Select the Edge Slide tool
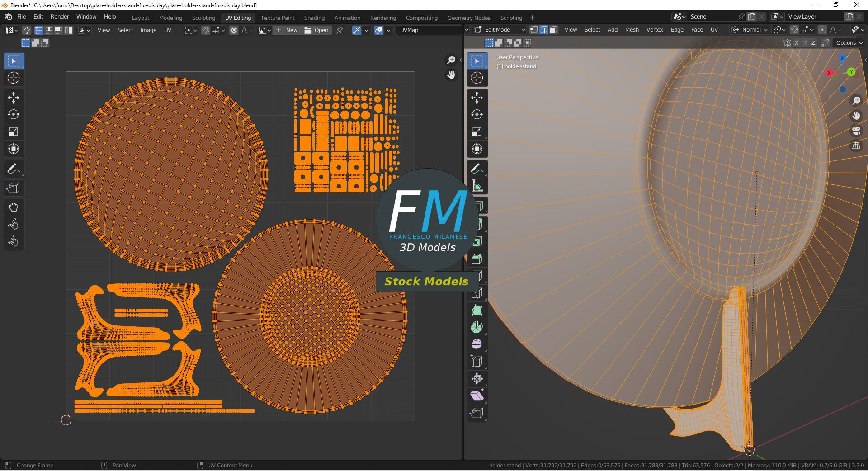 pos(477,361)
